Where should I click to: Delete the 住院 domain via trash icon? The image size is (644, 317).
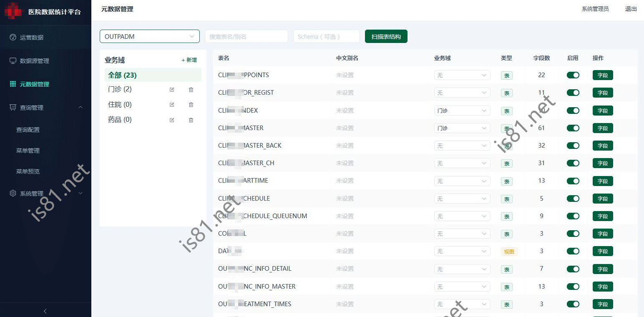click(191, 105)
